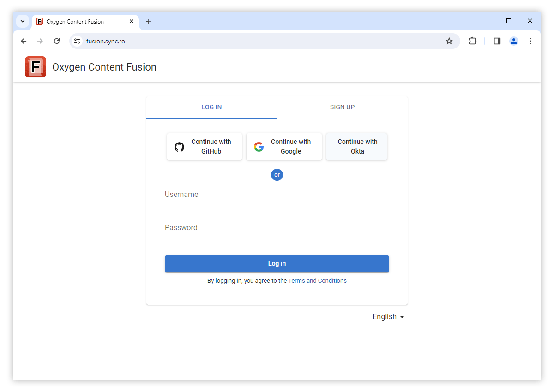Click the browser forward arrow

(x=40, y=41)
